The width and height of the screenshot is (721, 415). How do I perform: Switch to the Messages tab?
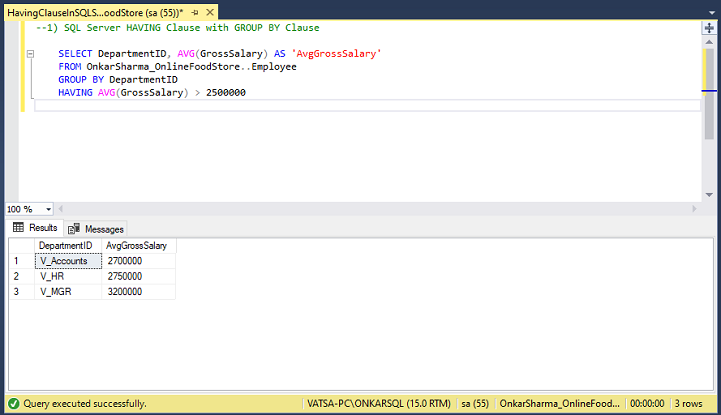96,229
